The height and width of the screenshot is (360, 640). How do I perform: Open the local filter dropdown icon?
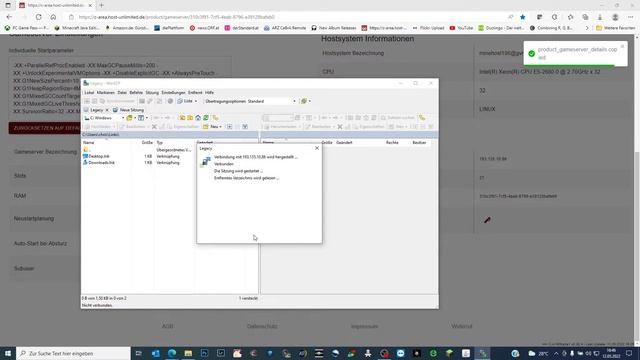pyautogui.click(x=142, y=118)
